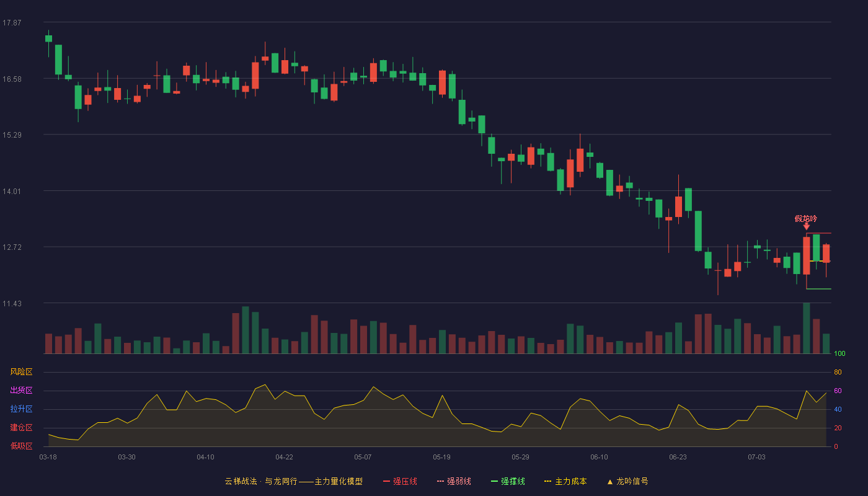Click the 03-18 date label
Image resolution: width=868 pixels, height=496 pixels.
(x=48, y=457)
